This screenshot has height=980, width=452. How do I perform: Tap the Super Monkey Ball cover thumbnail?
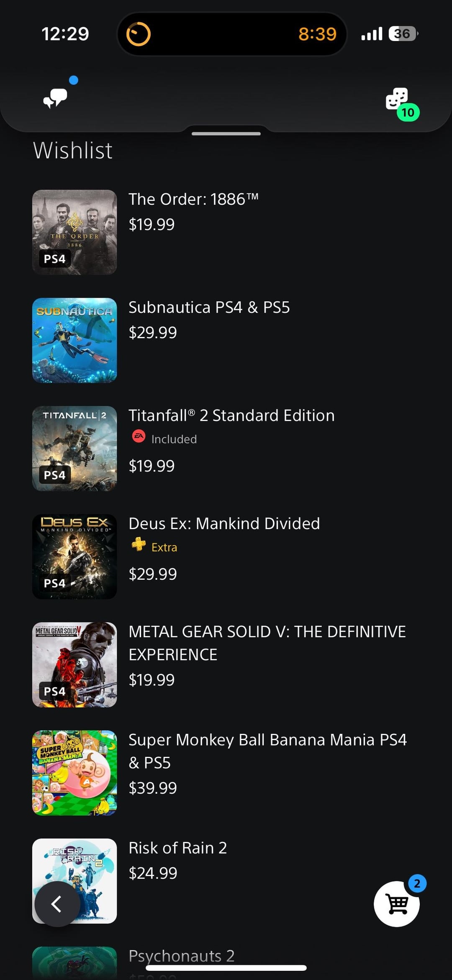click(x=74, y=773)
